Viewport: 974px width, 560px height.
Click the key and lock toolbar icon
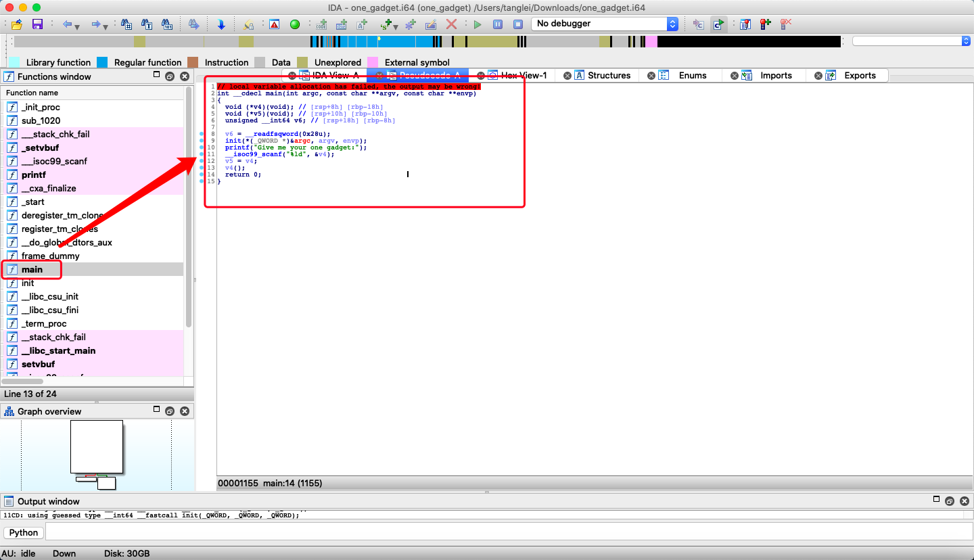(x=248, y=24)
